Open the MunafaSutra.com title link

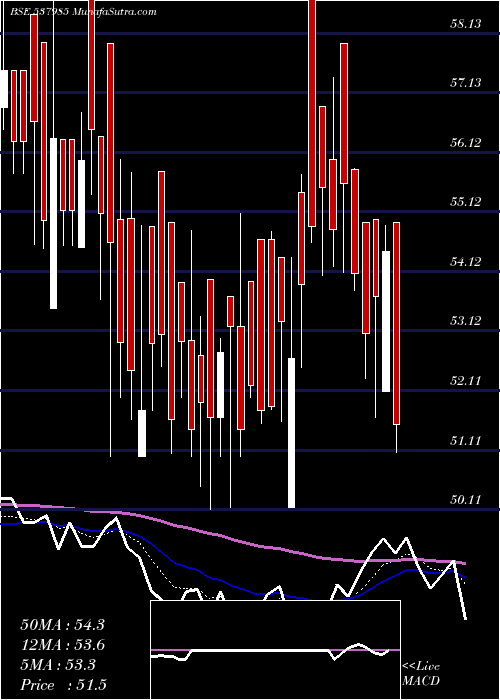(113, 12)
